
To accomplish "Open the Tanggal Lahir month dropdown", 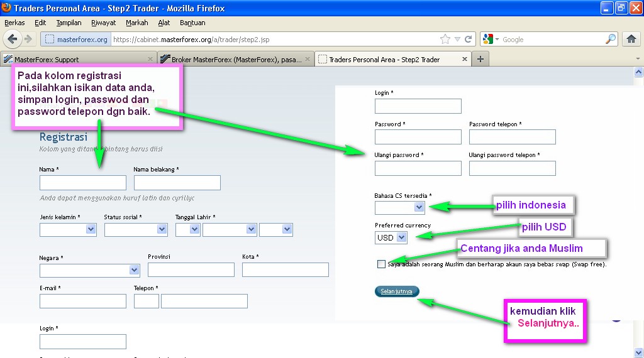I will pyautogui.click(x=230, y=230).
